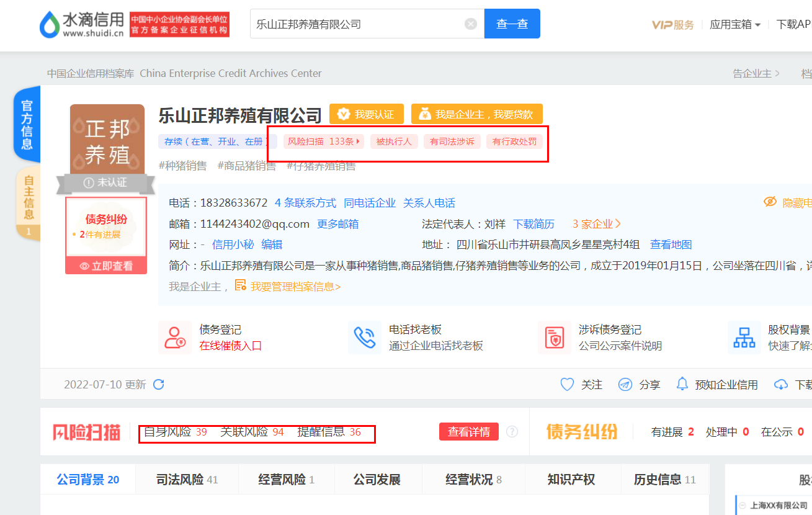Click the 查一查 search button
Image resolution: width=812 pixels, height=515 pixels.
[x=512, y=24]
